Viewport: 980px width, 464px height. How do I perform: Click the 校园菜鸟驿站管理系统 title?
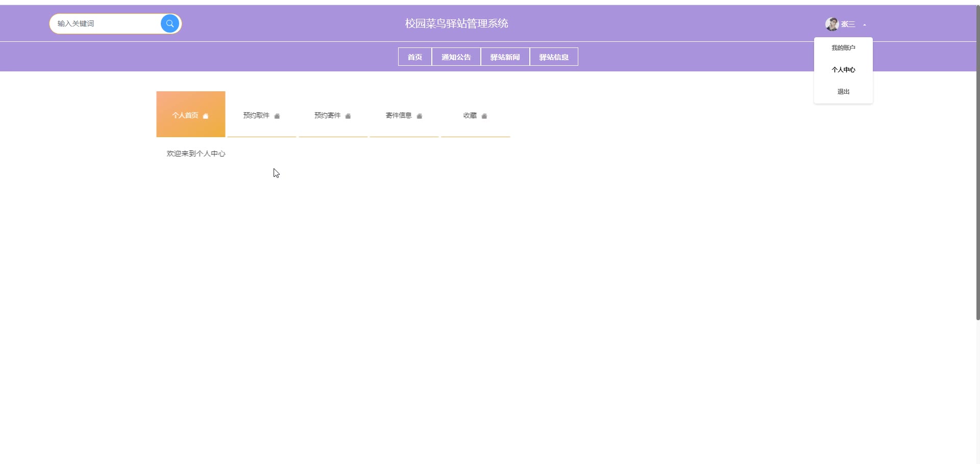tap(457, 23)
